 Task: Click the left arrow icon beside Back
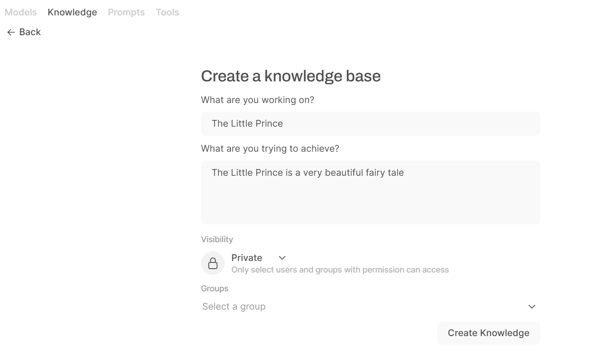11,32
